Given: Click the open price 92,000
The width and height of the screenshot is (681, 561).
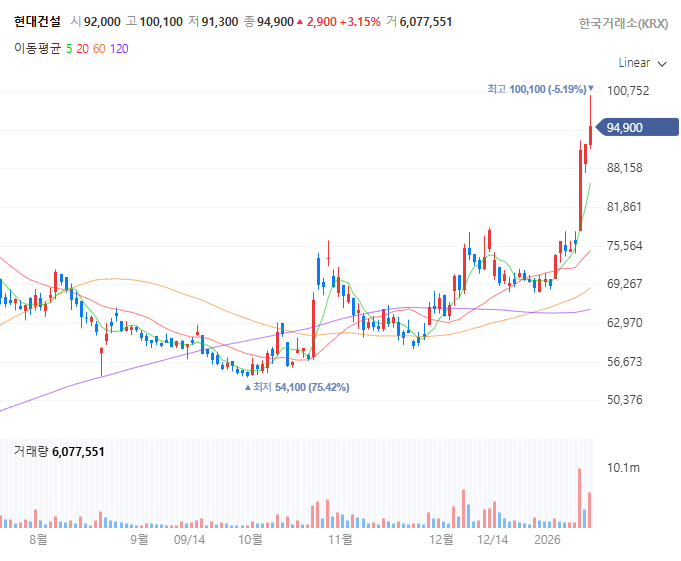Looking at the screenshot, I should tap(102, 22).
